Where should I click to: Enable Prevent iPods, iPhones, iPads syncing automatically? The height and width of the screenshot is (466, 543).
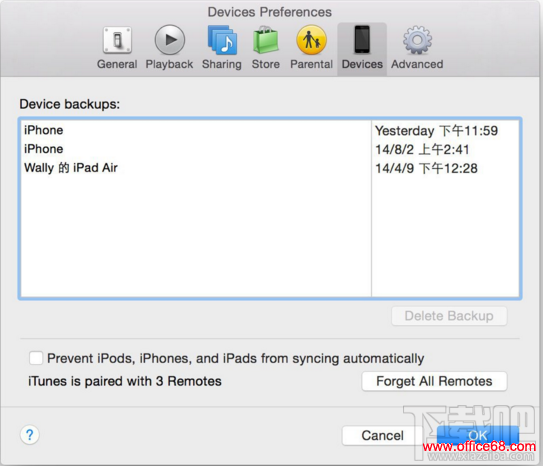pos(36,358)
